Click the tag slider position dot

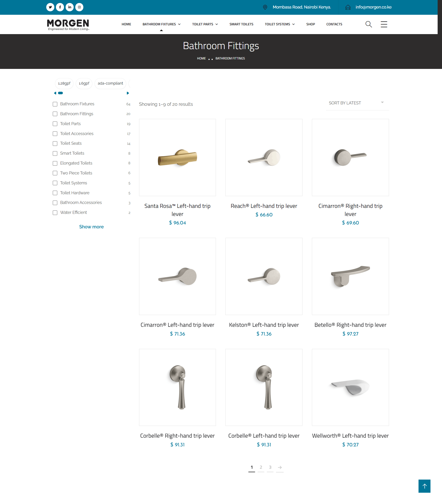tap(60, 93)
